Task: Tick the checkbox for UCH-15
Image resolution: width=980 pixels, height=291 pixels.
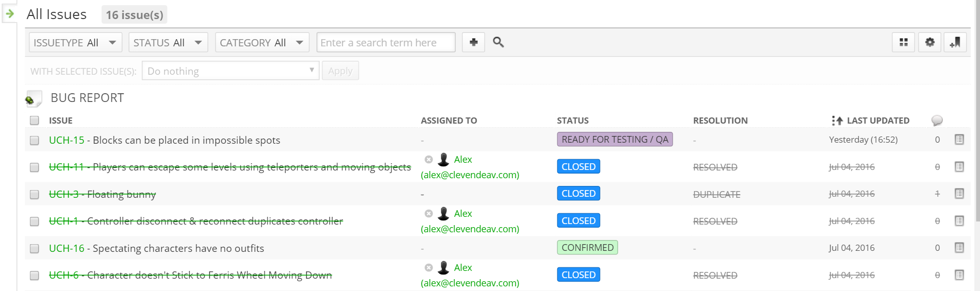Action: (x=35, y=140)
